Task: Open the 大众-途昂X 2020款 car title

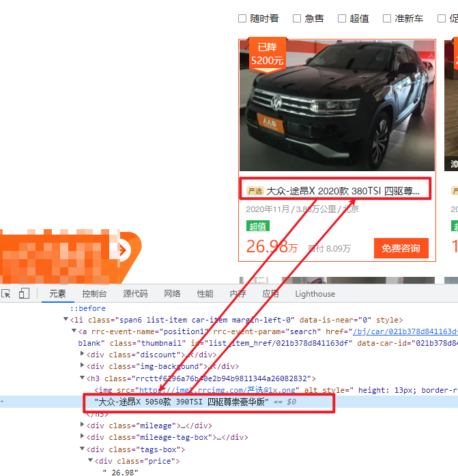Action: [343, 191]
